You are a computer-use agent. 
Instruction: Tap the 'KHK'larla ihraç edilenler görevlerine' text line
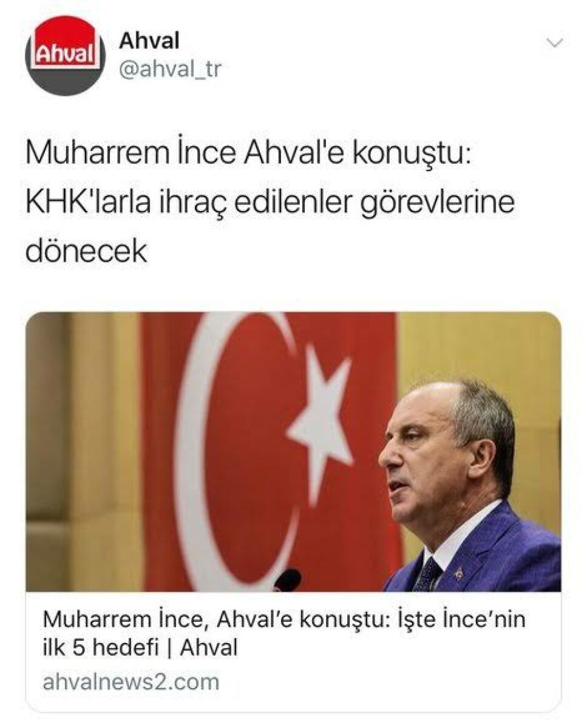tap(270, 203)
